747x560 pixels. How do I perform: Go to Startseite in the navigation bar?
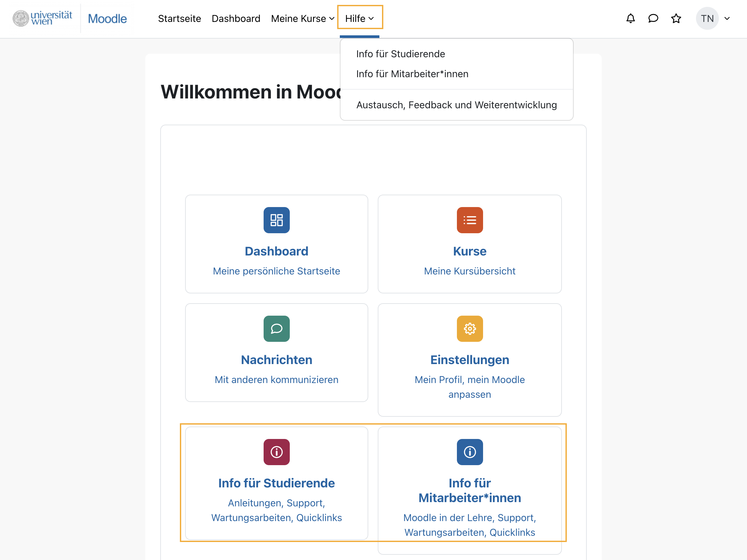[x=179, y=19]
